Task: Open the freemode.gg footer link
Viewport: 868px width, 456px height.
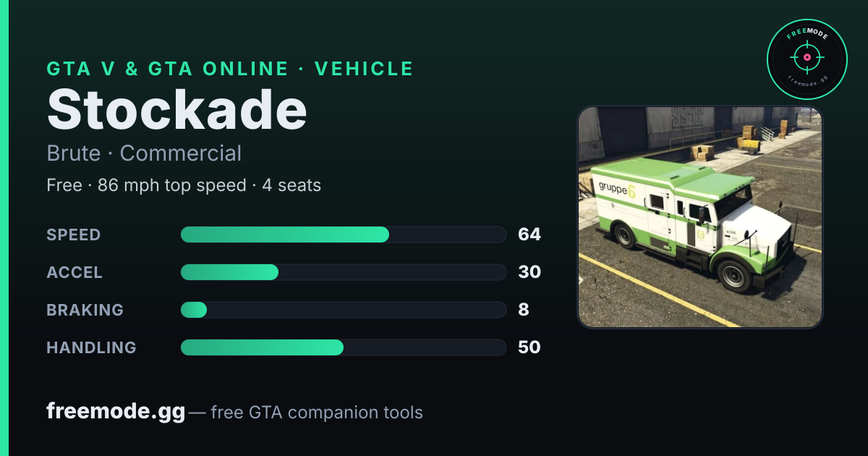Action: click(x=116, y=412)
